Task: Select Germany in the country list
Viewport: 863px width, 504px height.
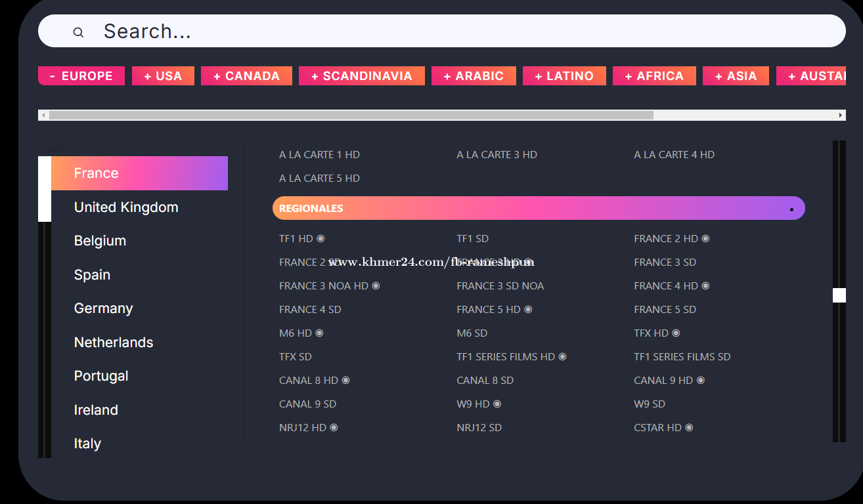Action: click(x=103, y=308)
